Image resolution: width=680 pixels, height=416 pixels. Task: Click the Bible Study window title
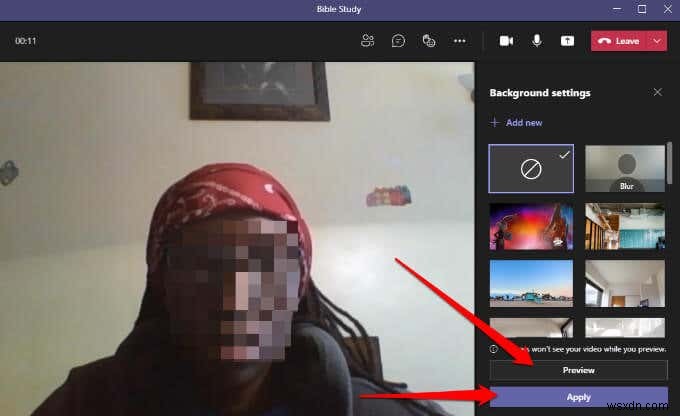tap(339, 9)
